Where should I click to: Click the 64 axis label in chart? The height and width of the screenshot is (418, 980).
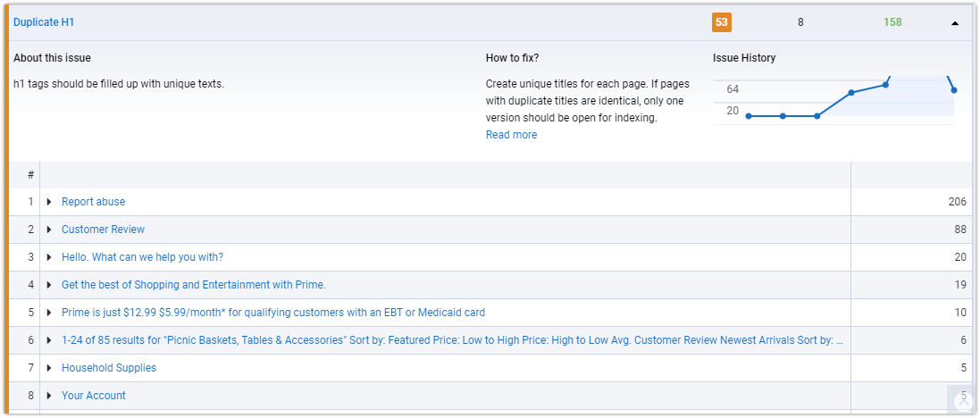point(733,89)
